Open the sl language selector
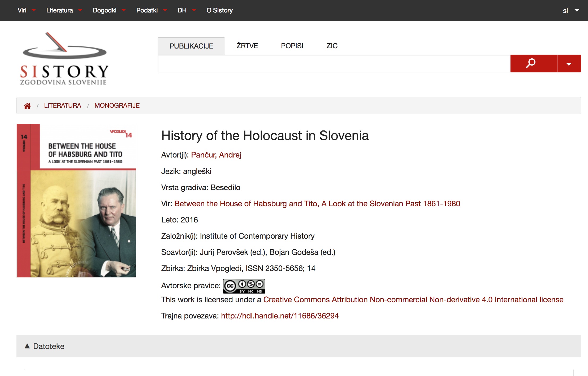 [x=570, y=11]
